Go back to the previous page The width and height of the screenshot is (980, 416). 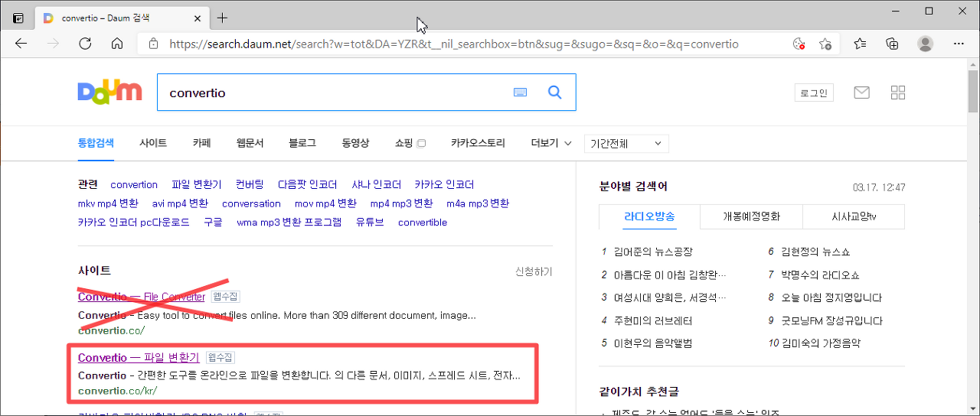click(21, 44)
